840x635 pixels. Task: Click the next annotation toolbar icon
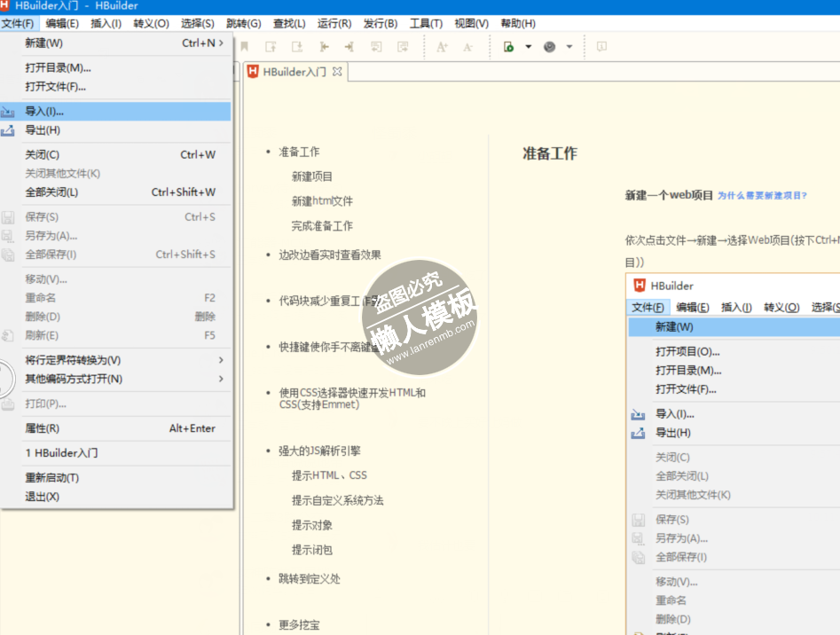(297, 47)
